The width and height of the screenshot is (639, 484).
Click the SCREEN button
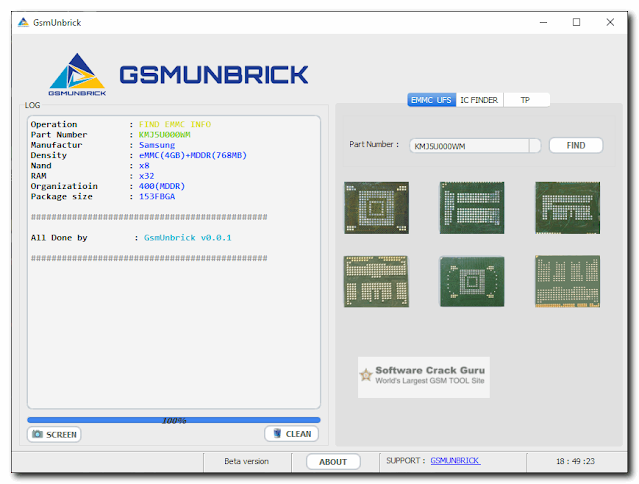pos(54,434)
